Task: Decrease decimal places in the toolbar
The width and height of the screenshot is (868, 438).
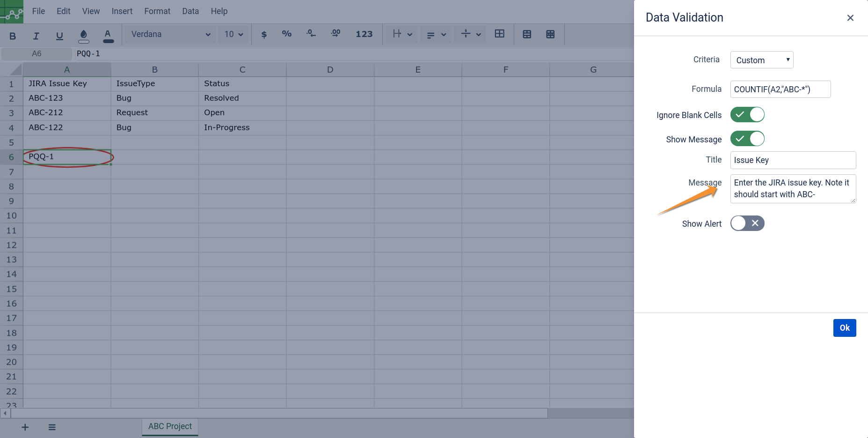Action: [311, 34]
